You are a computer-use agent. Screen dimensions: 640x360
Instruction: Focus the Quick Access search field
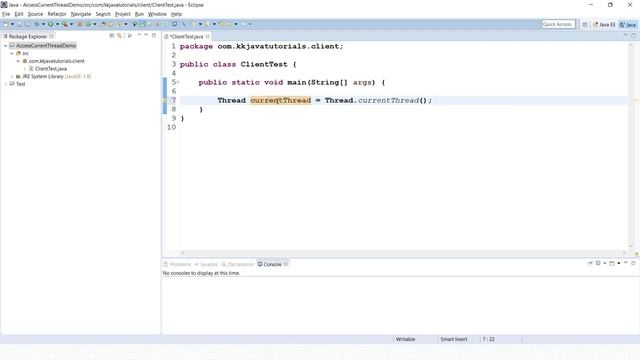pos(558,24)
